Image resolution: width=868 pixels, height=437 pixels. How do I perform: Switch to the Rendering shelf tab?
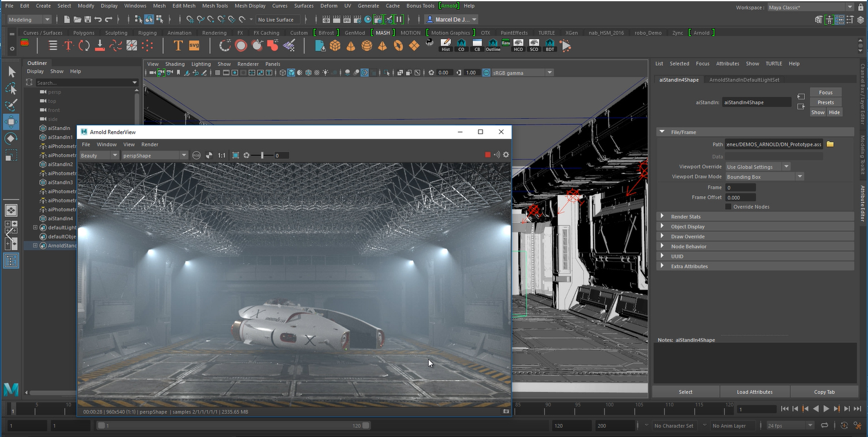(214, 33)
